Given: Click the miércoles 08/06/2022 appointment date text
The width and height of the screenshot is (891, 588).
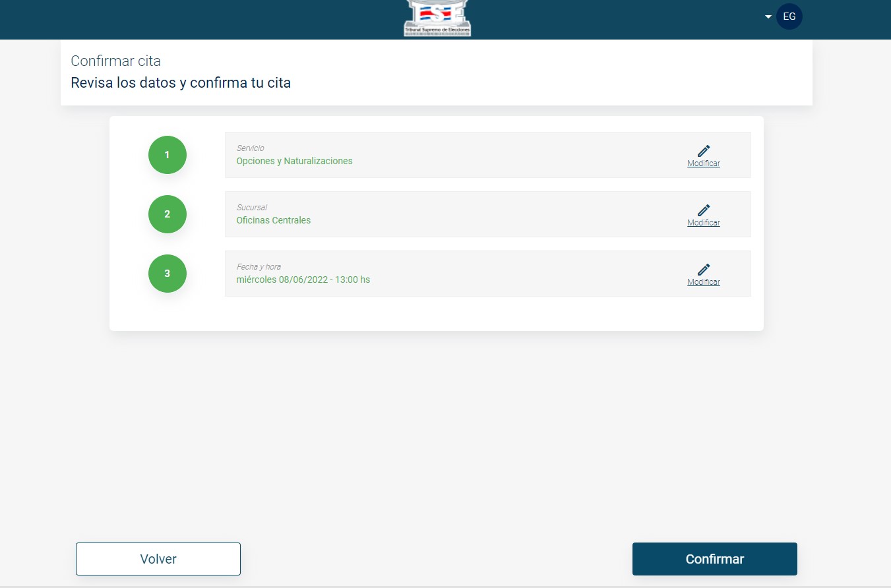Looking at the screenshot, I should tap(303, 279).
